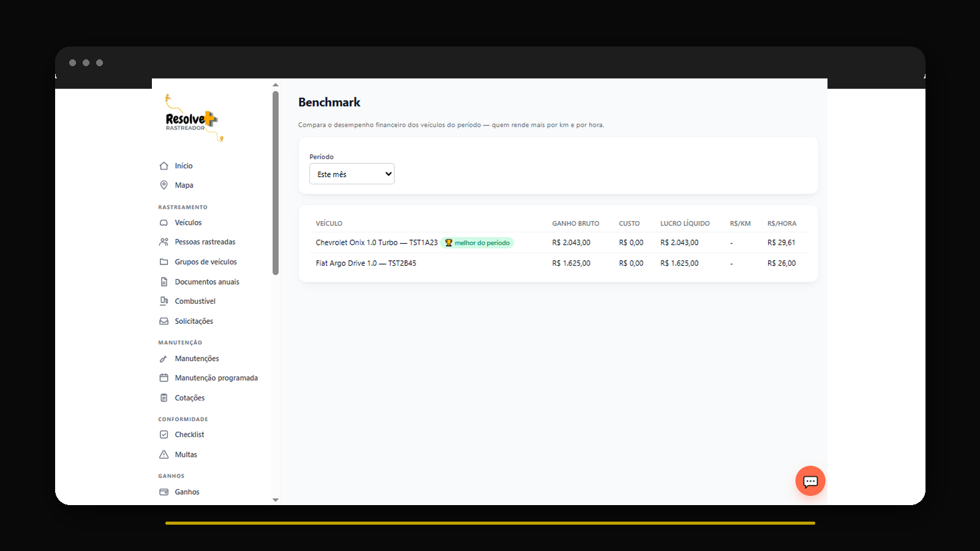Click the sidebar scroll up arrow
Viewport: 980px width, 551px height.
click(276, 84)
